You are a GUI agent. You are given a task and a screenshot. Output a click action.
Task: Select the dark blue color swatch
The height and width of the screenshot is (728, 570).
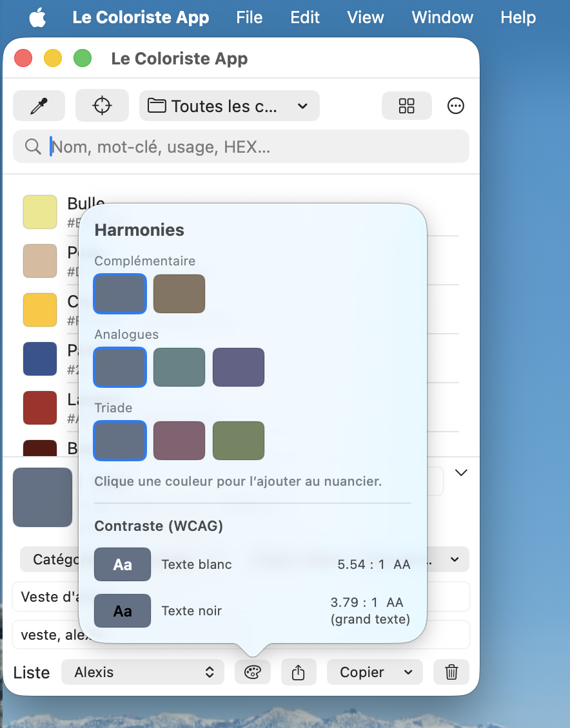pos(40,359)
